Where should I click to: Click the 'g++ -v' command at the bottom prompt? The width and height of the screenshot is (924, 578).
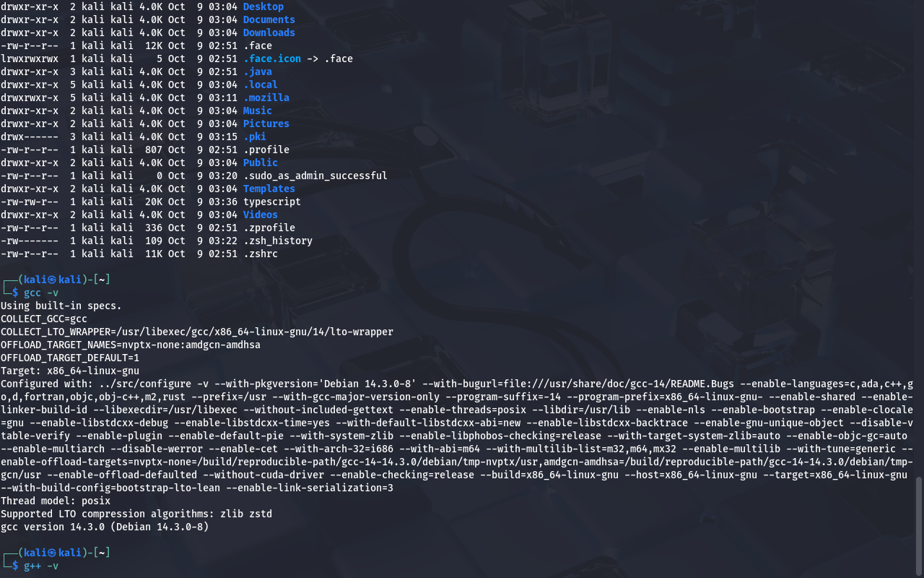[41, 566]
